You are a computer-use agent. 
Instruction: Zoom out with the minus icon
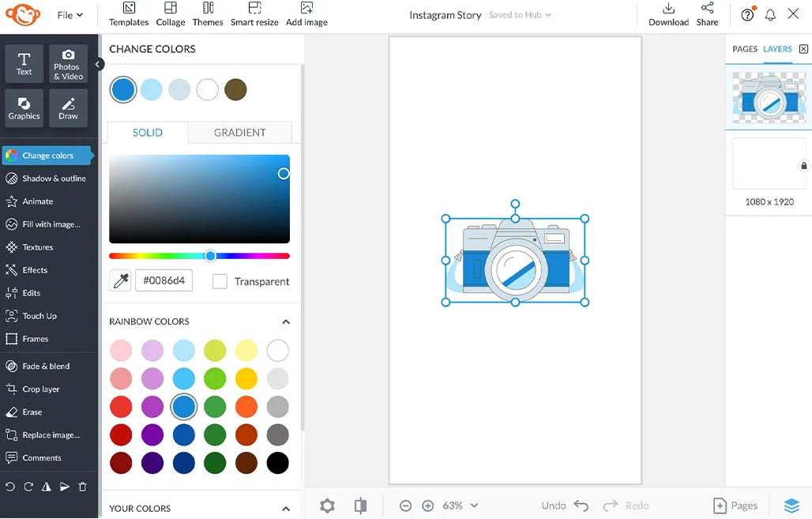point(405,506)
